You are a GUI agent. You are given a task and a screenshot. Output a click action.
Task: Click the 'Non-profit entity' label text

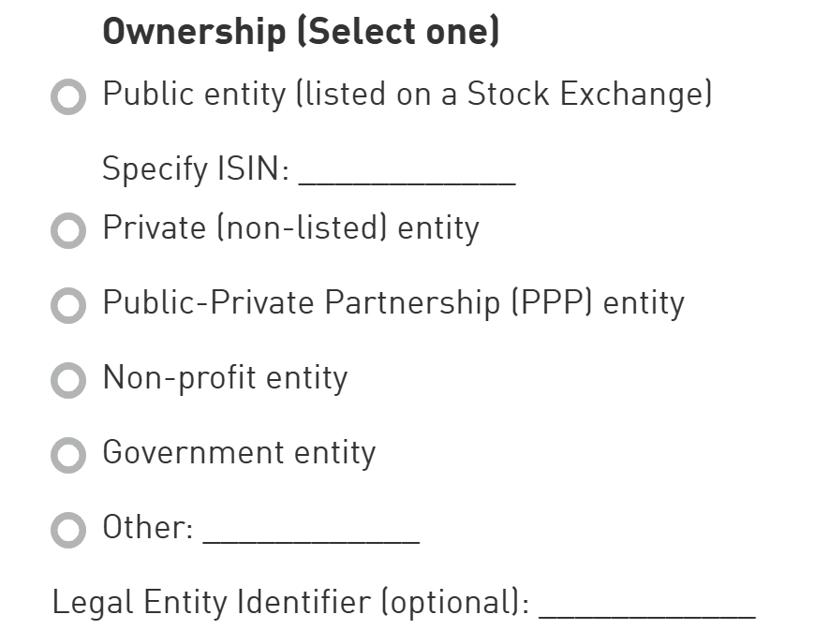pyautogui.click(x=225, y=378)
